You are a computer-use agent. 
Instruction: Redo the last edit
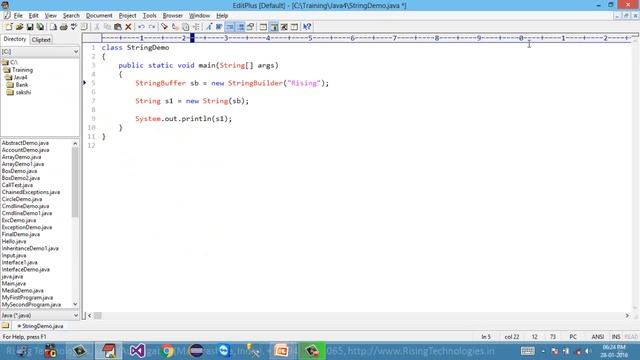152,27
